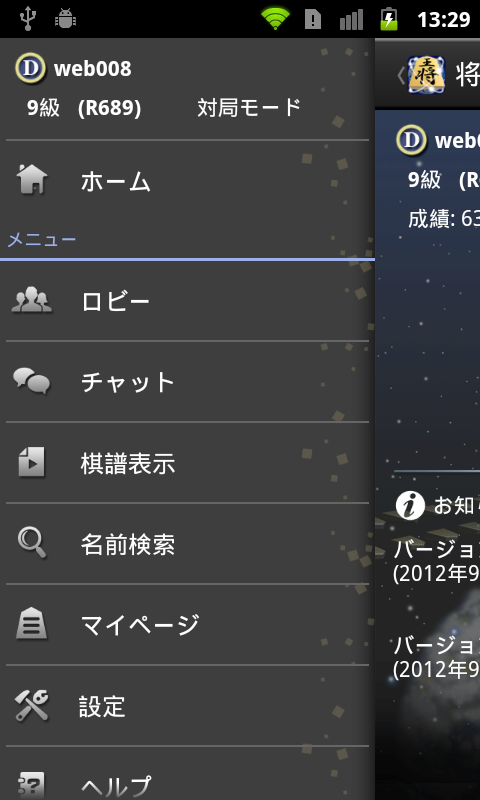Image resolution: width=480 pixels, height=800 pixels.
Task: Tap the wrench and screwdriver settings icon
Action: pos(32,705)
